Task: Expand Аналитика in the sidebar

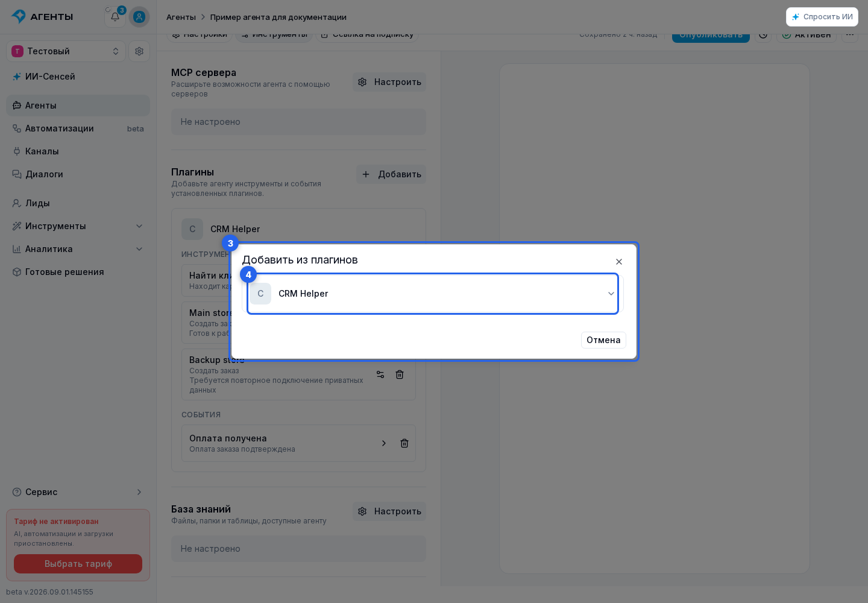Action: point(78,249)
